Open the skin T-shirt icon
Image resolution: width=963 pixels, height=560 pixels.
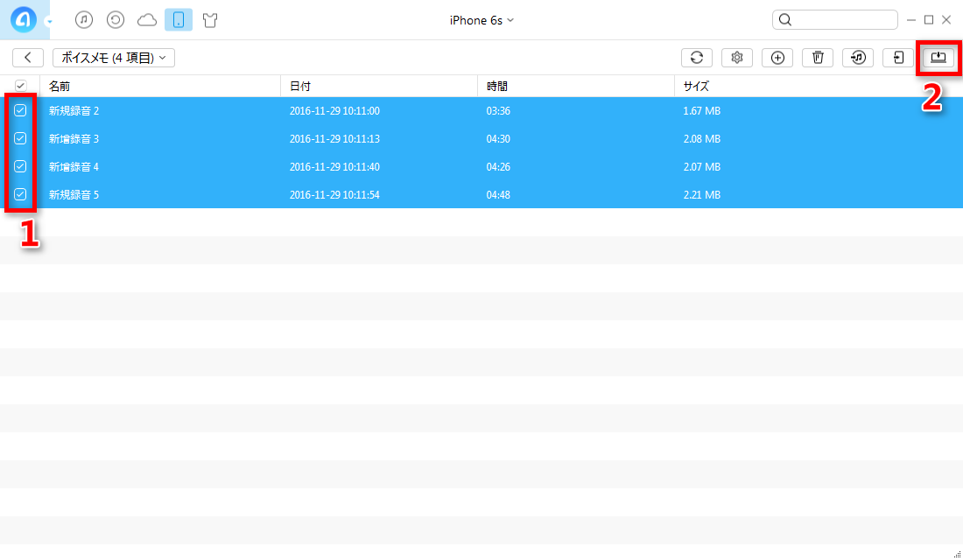[210, 20]
